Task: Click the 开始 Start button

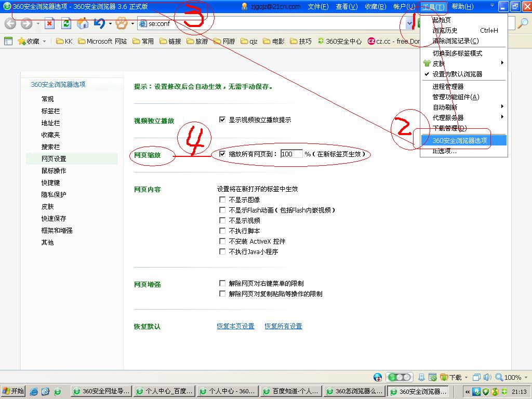Action: click(x=13, y=391)
